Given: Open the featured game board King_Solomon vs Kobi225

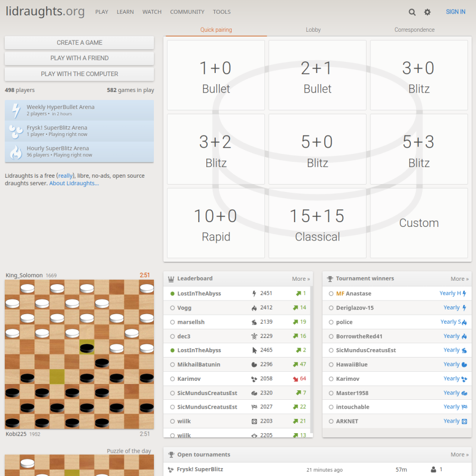Looking at the screenshot, I should pos(79,354).
